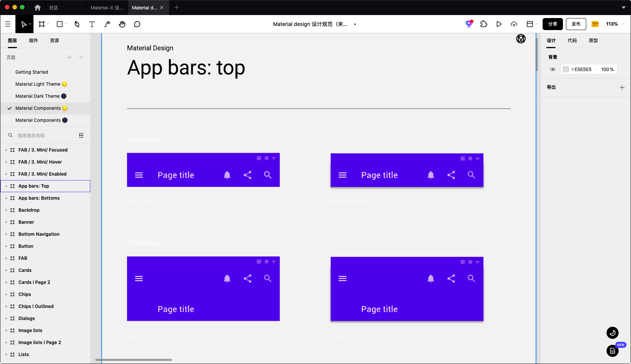This screenshot has width=631, height=364.
Task: Collapse the pages list chevron
Action: (81, 57)
